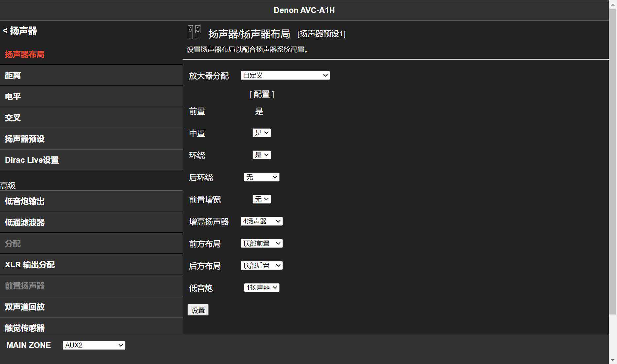The height and width of the screenshot is (364, 617).
Task: Open the 环绕 speaker dropdown
Action: click(261, 155)
